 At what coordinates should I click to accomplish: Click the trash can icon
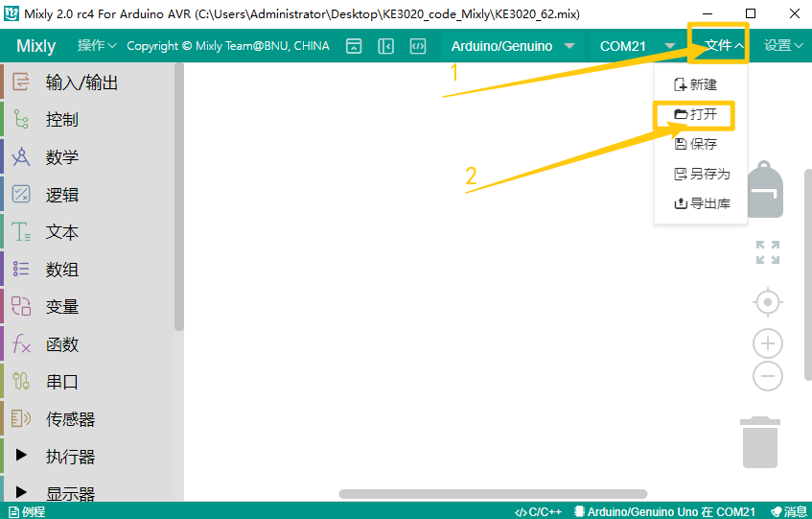pos(760,442)
